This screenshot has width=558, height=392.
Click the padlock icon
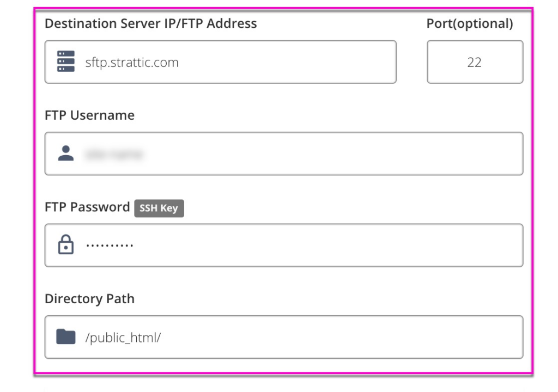[66, 244]
